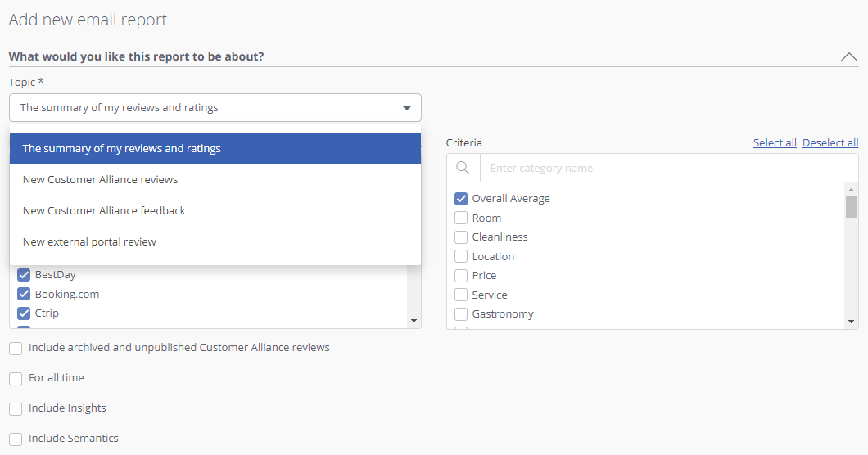Click the Select all link
The height and width of the screenshot is (455, 868).
775,143
